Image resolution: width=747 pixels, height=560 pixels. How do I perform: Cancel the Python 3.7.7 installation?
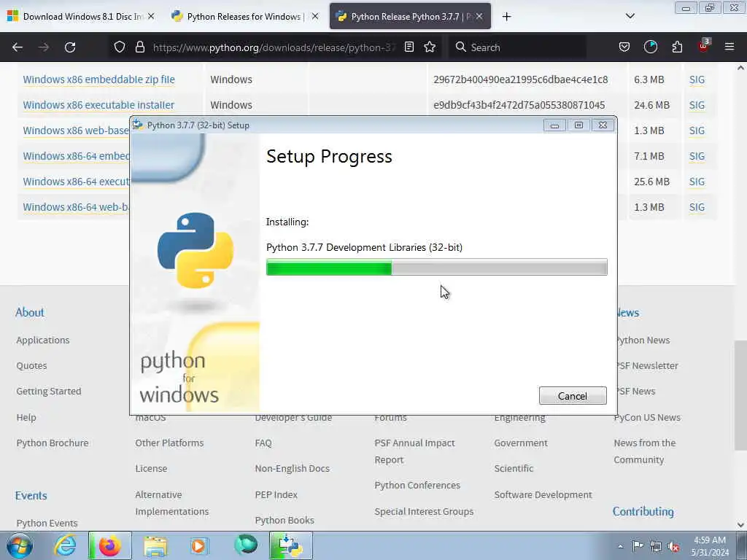pos(573,396)
